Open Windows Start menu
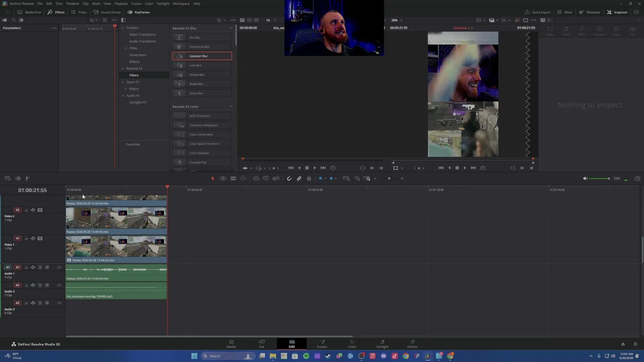 coord(194,356)
